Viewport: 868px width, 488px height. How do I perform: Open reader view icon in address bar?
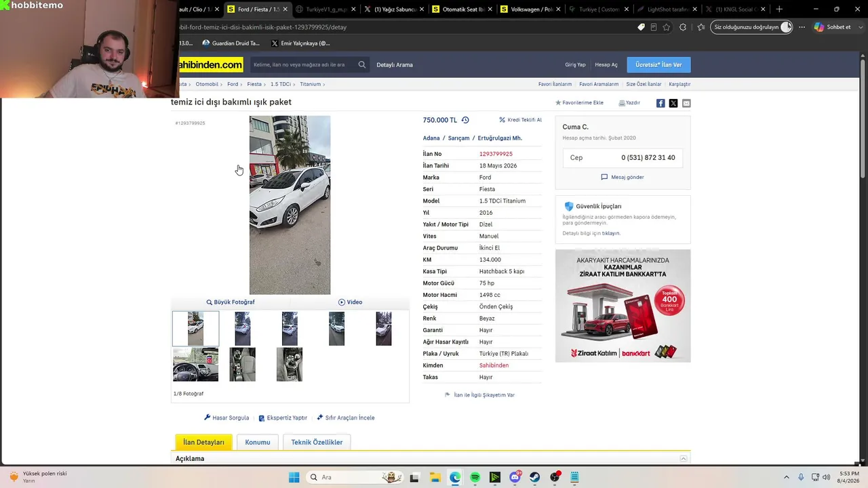click(654, 27)
